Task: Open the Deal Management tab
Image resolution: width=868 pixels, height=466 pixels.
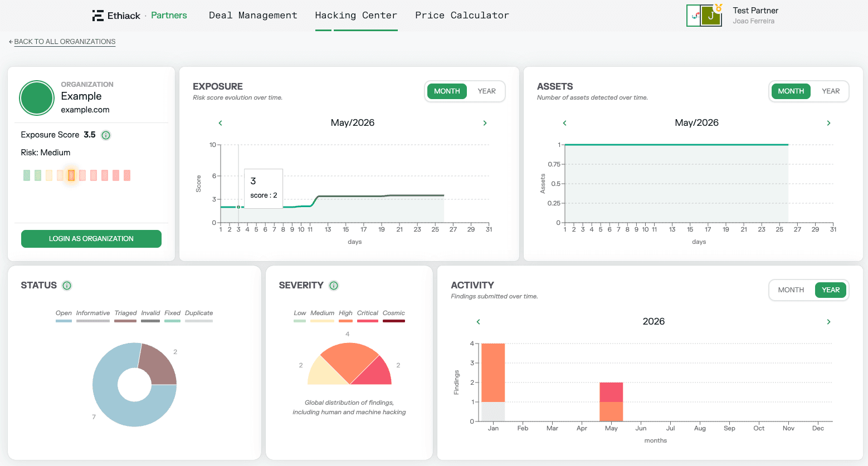Action: tap(253, 16)
